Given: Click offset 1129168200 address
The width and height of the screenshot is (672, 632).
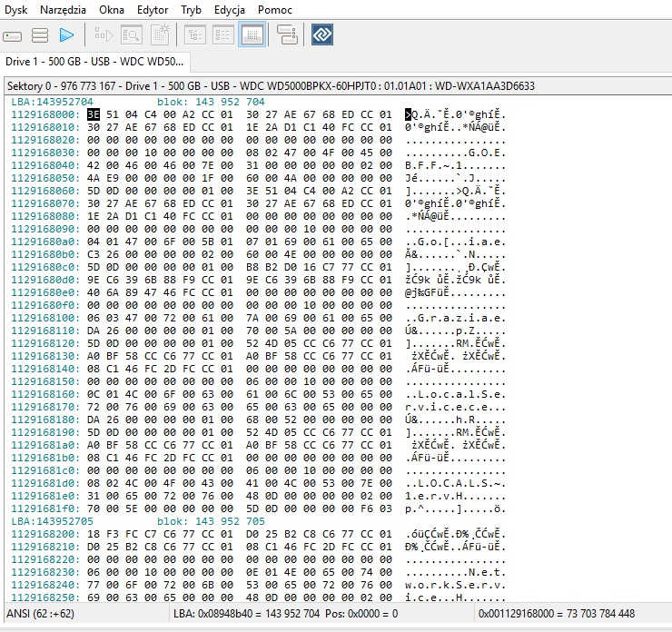Looking at the screenshot, I should tap(45, 534).
